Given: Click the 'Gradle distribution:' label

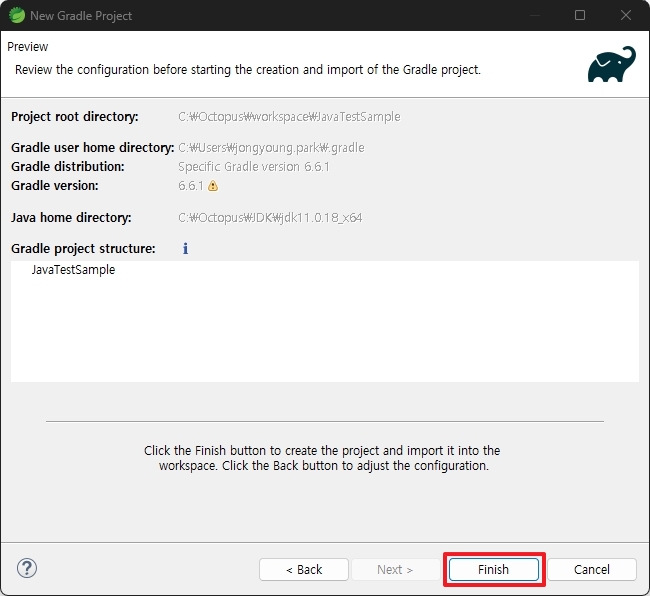Looking at the screenshot, I should pyautogui.click(x=68, y=167).
